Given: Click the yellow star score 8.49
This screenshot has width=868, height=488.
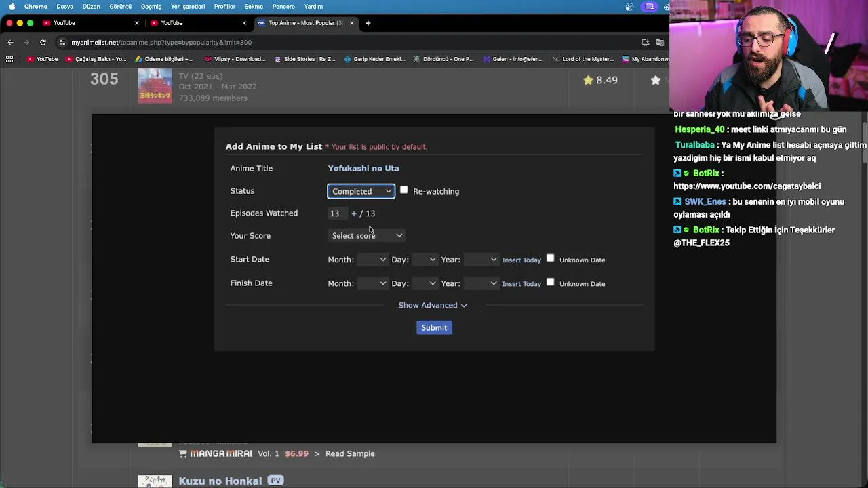Looking at the screenshot, I should 600,80.
